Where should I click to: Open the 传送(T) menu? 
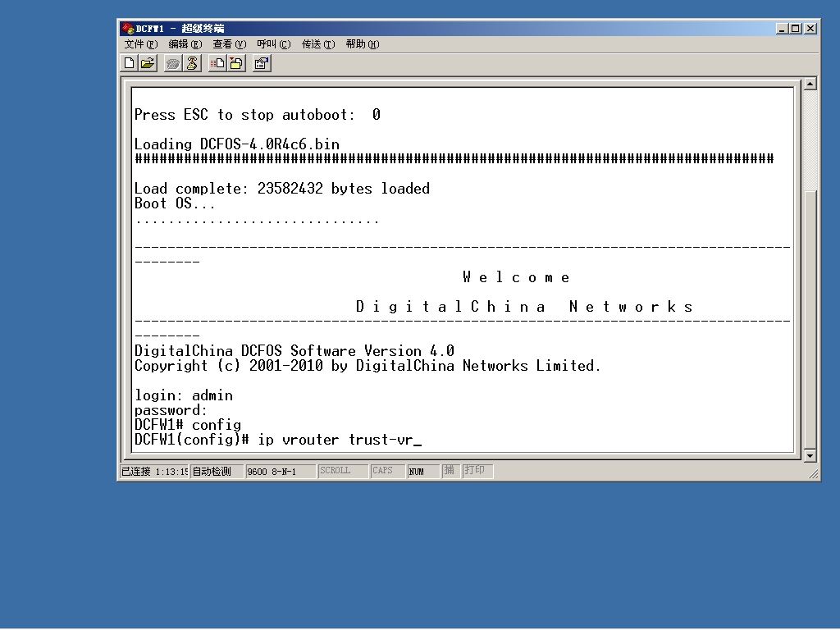click(x=318, y=44)
